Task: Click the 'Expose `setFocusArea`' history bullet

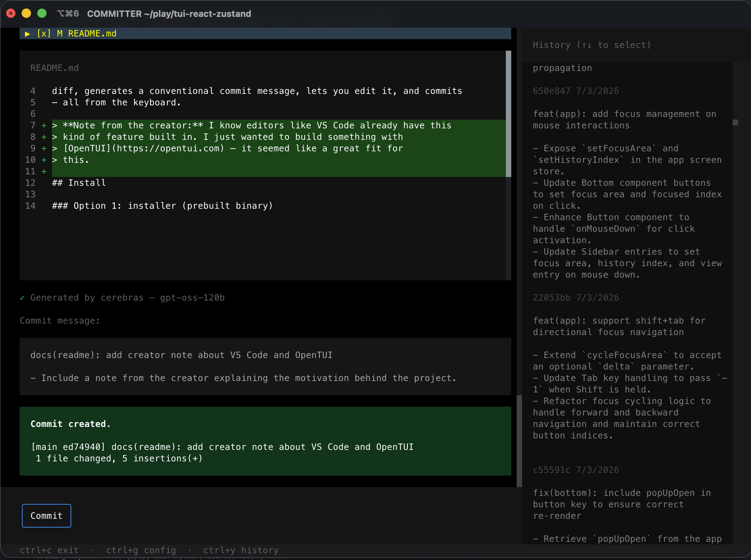Action: 627,160
